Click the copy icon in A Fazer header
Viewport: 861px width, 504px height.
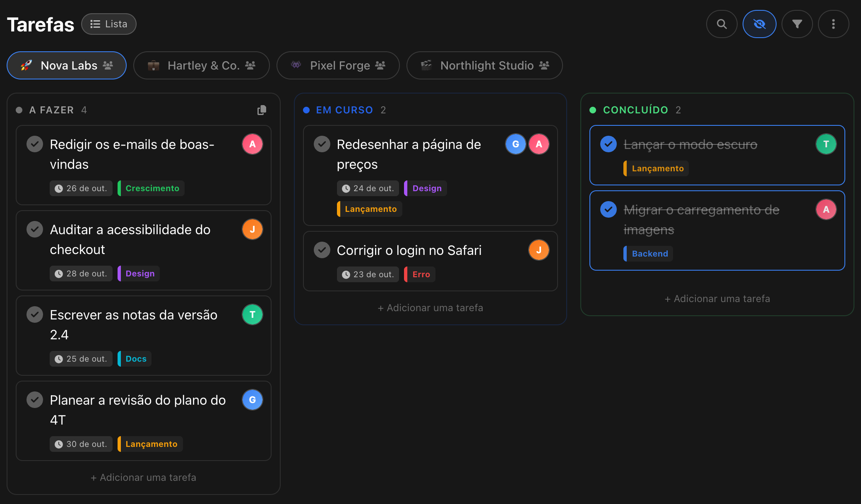(262, 110)
